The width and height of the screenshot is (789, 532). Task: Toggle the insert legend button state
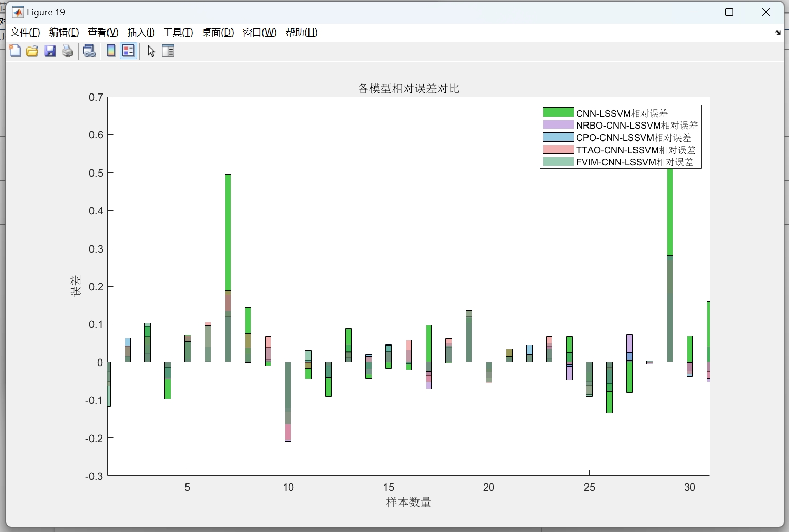click(129, 51)
